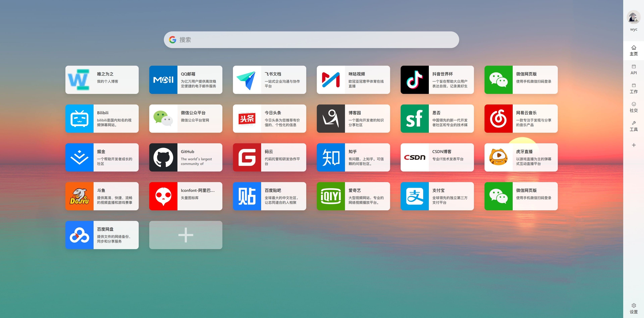Add a new sidebar category
This screenshot has width=644, height=318.
click(633, 145)
